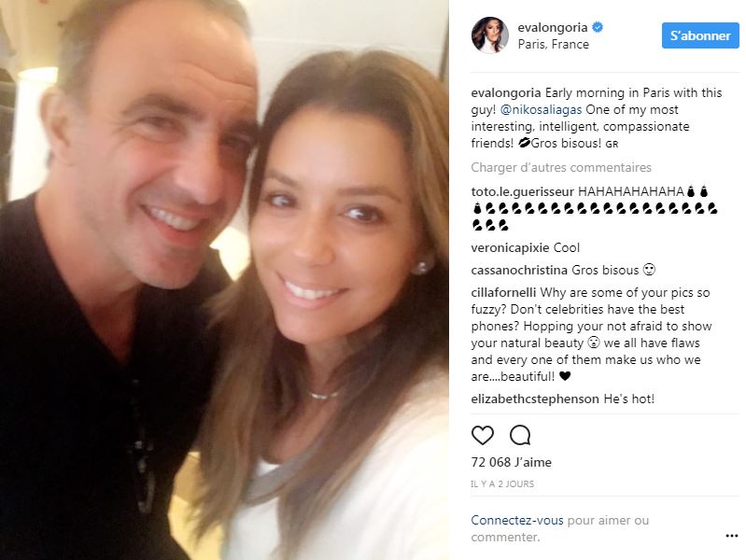Open cillafornelli commenter profile
This screenshot has width=746, height=560.
[x=503, y=293]
